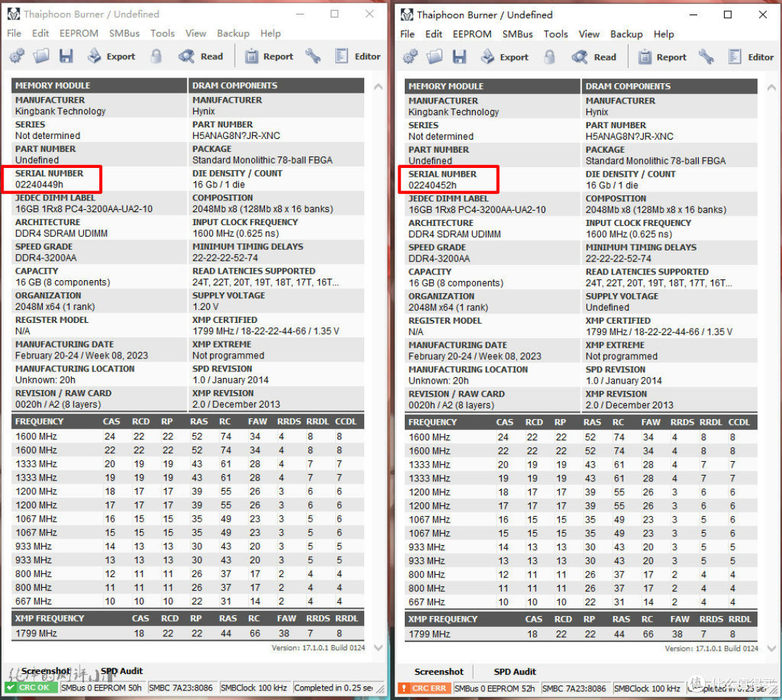The height and width of the screenshot is (700, 782).
Task: Click the scroll down arrow in left window
Action: click(x=378, y=648)
